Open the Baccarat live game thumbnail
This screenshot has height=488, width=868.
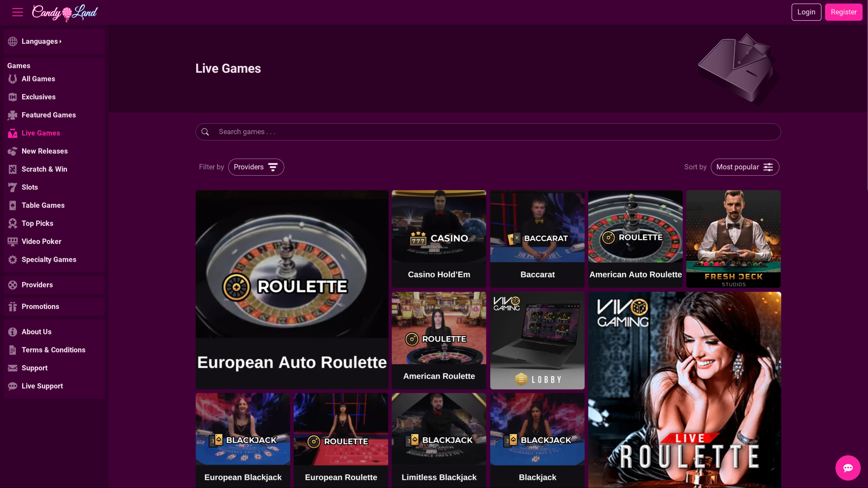click(537, 239)
